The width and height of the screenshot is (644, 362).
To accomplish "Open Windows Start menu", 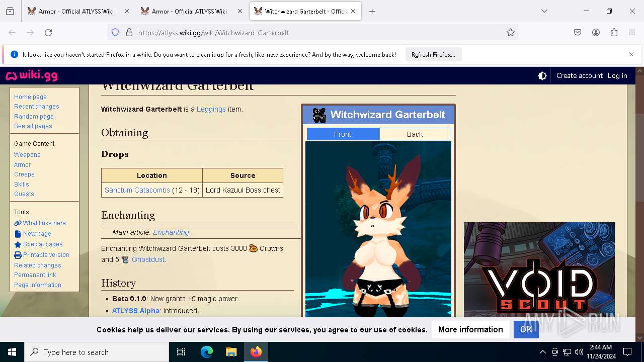I will tap(12, 352).
